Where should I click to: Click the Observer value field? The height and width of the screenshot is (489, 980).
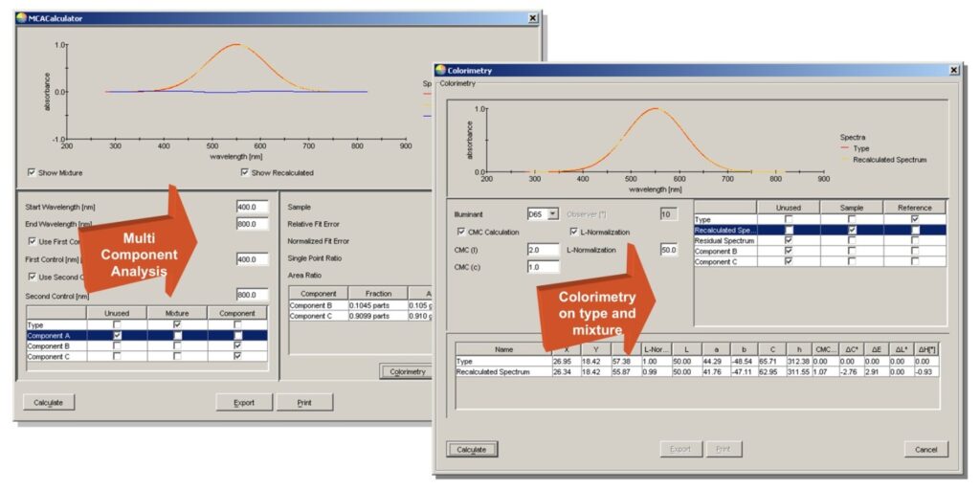668,214
